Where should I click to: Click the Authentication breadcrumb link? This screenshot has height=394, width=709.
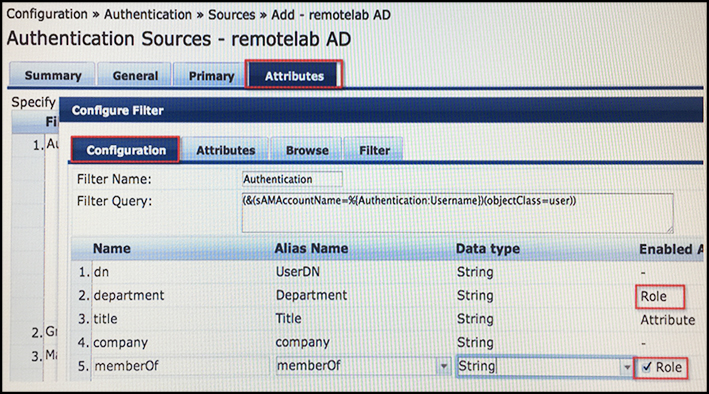coord(148,15)
